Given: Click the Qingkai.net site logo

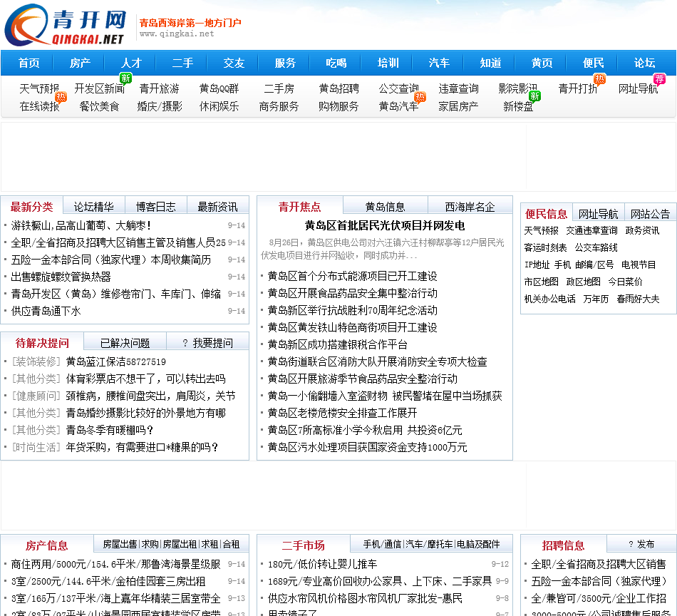Looking at the screenshot, I should [66, 26].
